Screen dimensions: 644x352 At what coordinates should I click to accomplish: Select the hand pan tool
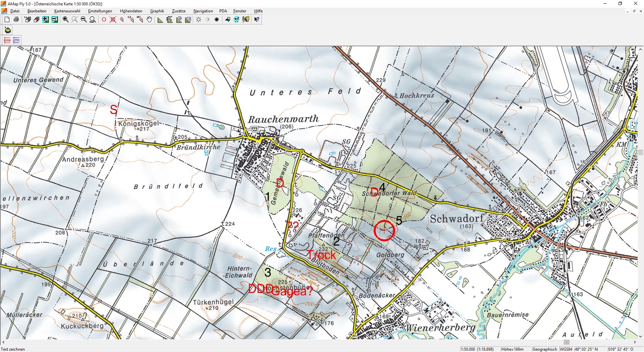149,19
